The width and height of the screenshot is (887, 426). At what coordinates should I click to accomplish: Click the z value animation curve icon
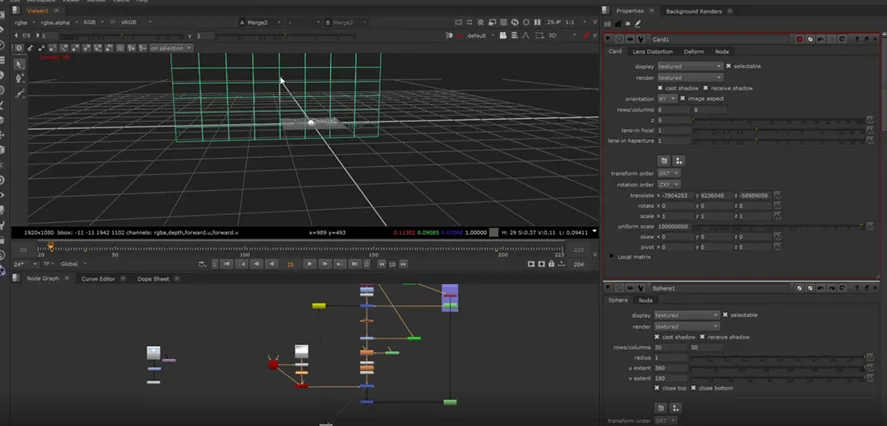(x=869, y=120)
